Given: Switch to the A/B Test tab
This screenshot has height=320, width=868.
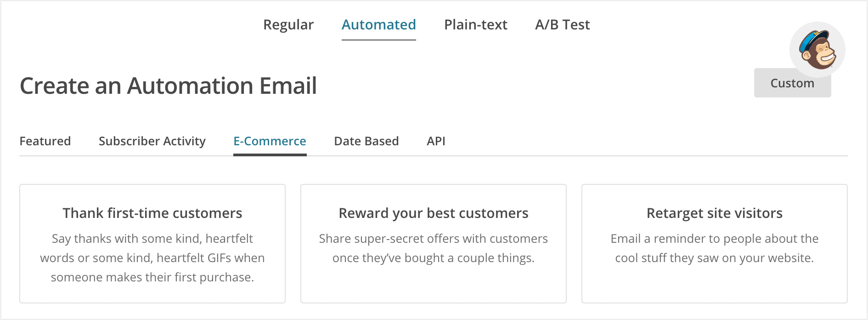Looking at the screenshot, I should [561, 25].
